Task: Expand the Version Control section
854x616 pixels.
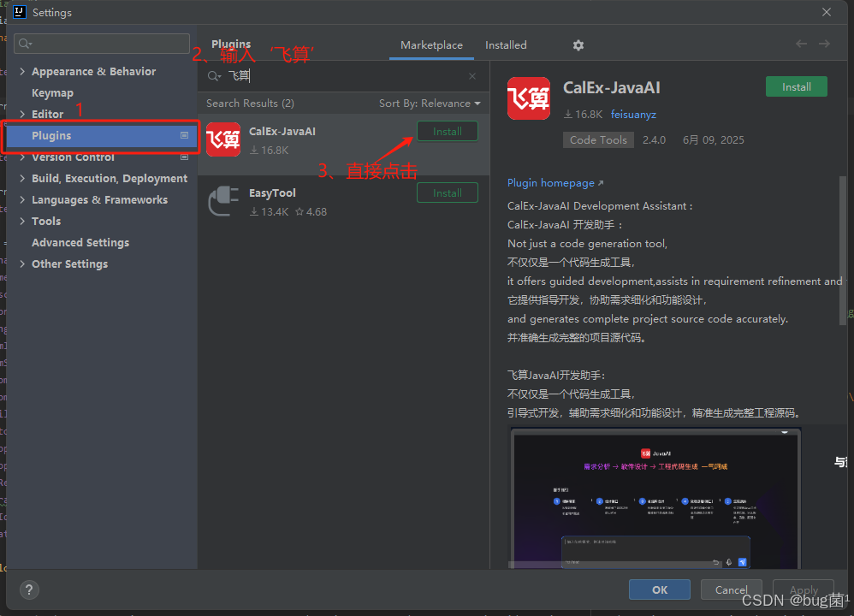Action: click(22, 157)
